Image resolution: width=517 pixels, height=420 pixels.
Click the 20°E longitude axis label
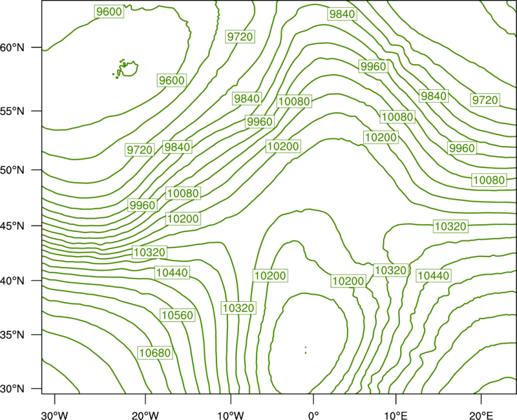pyautogui.click(x=481, y=415)
